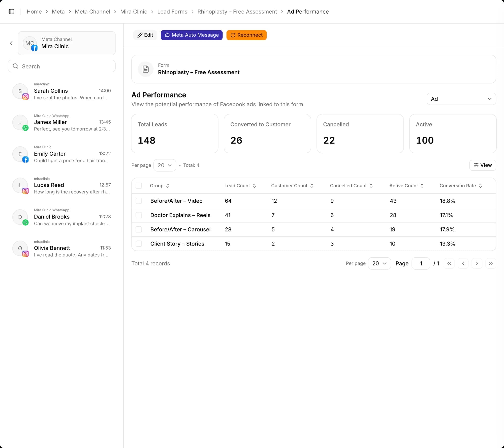Viewport: 504px width, 448px height.
Task: Check the Before/After – Carousel row
Action: pyautogui.click(x=139, y=229)
